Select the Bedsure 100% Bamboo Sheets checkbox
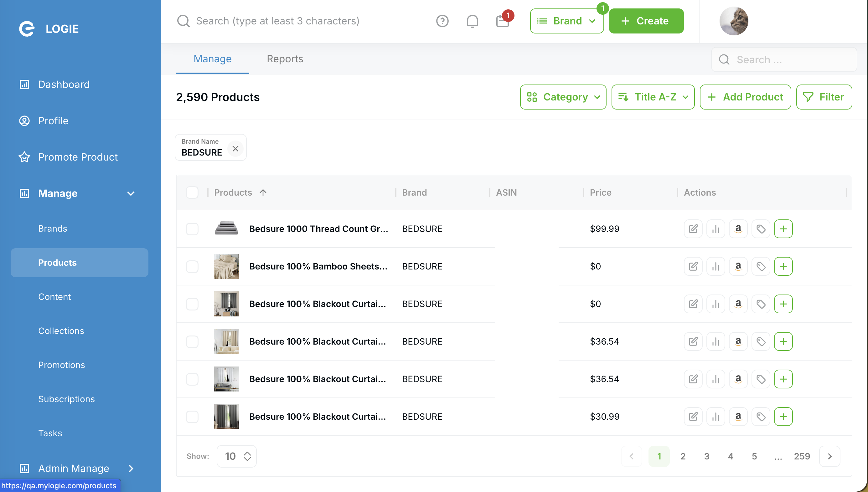The width and height of the screenshot is (868, 492). tap(192, 266)
